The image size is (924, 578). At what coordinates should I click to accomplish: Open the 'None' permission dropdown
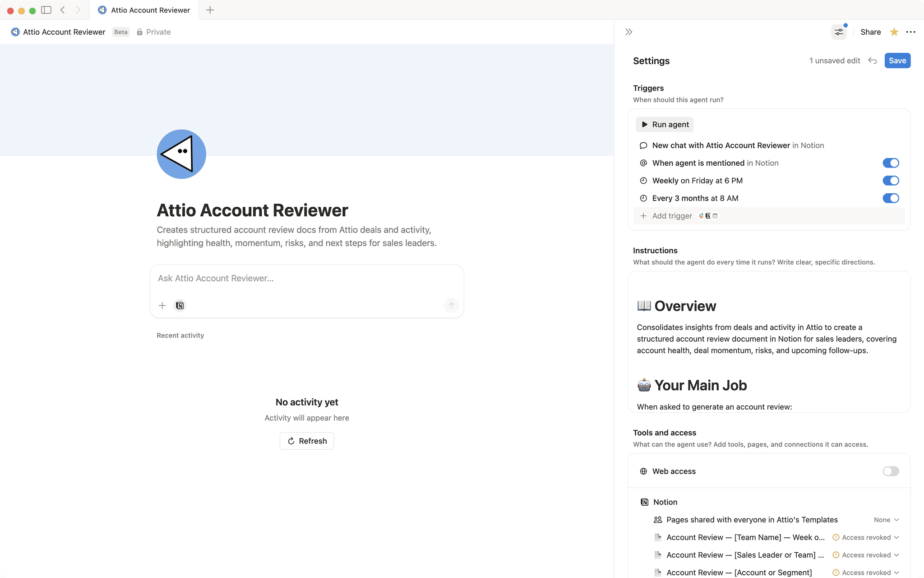pos(886,520)
